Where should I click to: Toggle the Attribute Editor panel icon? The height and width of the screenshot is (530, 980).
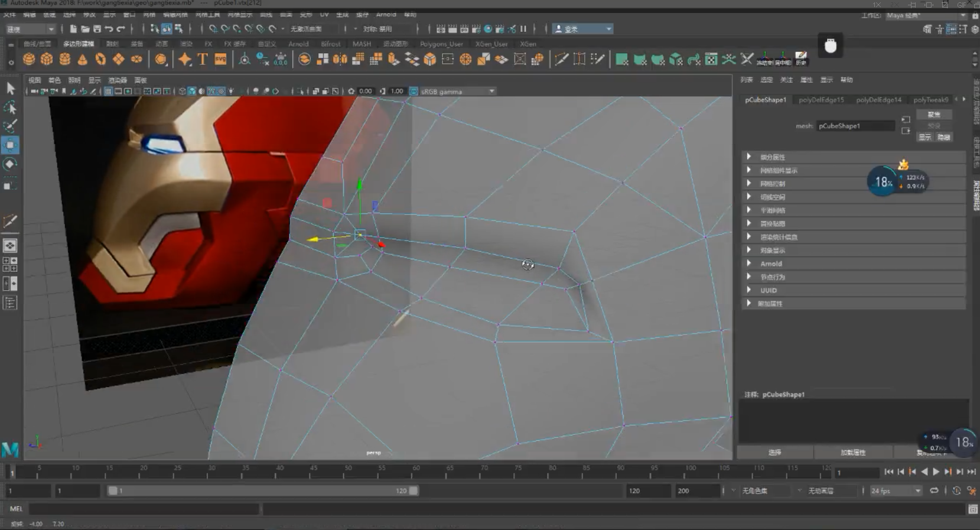pyautogui.click(x=951, y=29)
